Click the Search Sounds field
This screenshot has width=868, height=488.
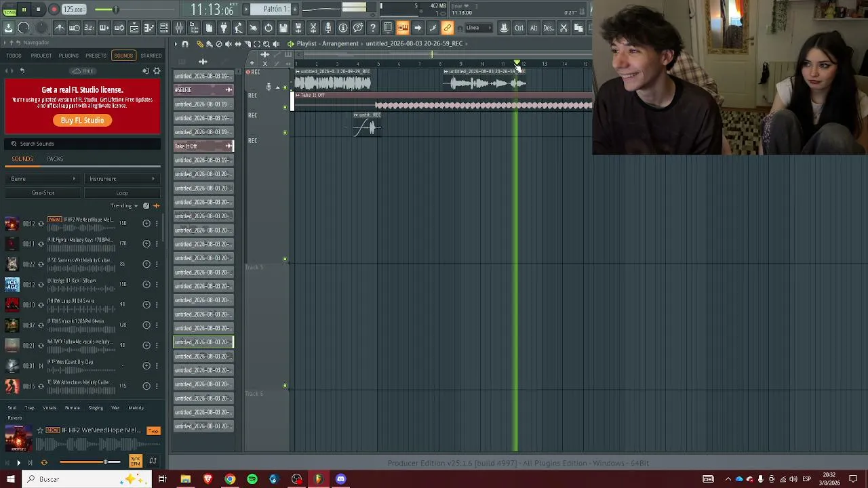(83, 144)
